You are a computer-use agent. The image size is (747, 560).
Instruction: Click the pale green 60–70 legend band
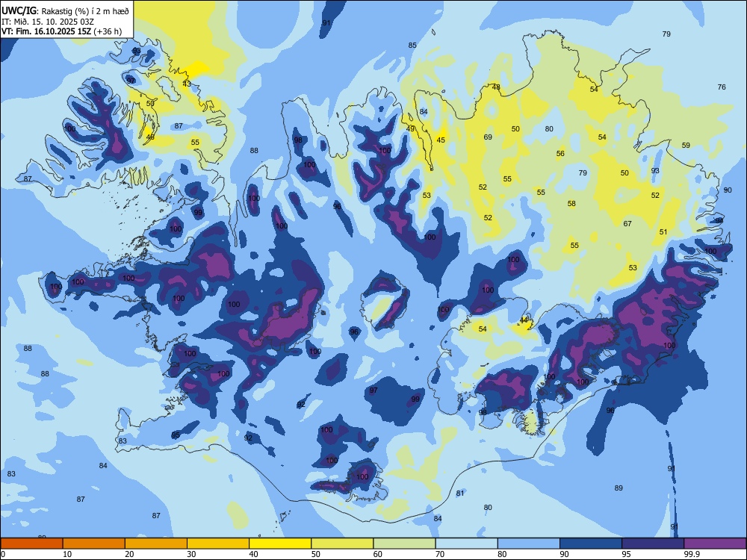click(x=404, y=544)
